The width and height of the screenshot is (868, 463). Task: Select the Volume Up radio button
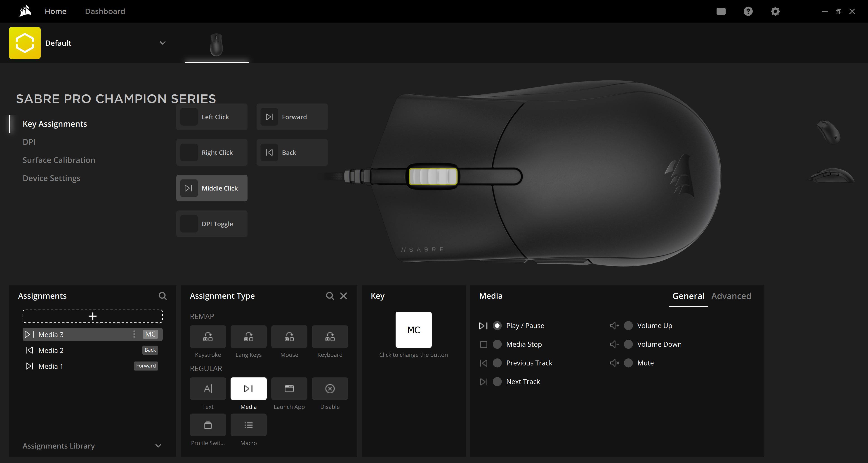(x=628, y=325)
